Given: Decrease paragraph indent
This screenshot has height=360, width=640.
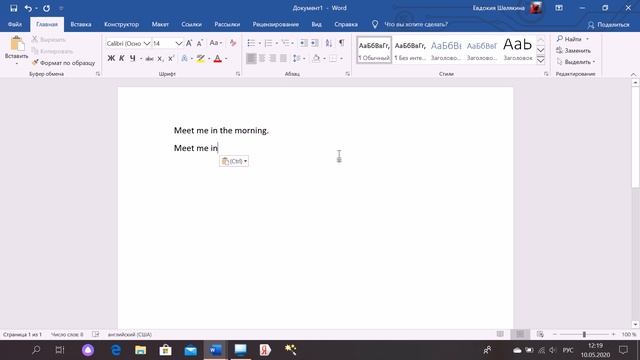Looking at the screenshot, I should tap(304, 43).
